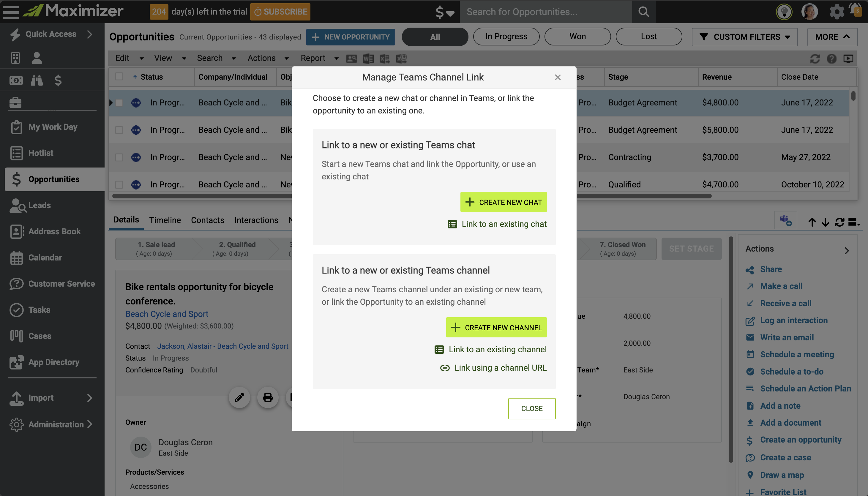Open the user profile avatar
This screenshot has width=868, height=496.
tap(809, 12)
